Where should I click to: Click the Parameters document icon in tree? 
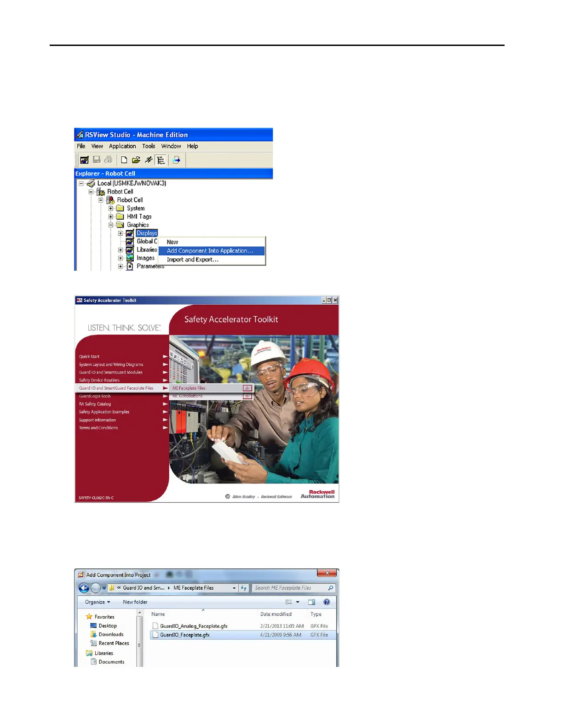130,266
